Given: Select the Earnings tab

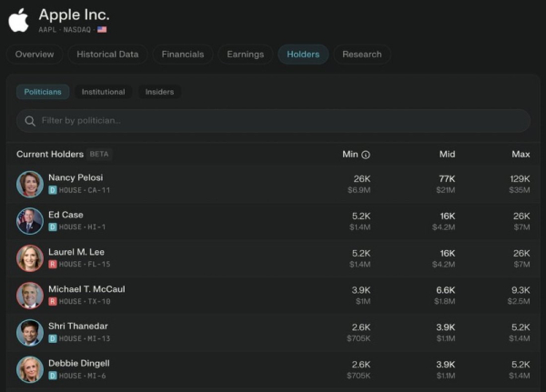Looking at the screenshot, I should pyautogui.click(x=245, y=55).
